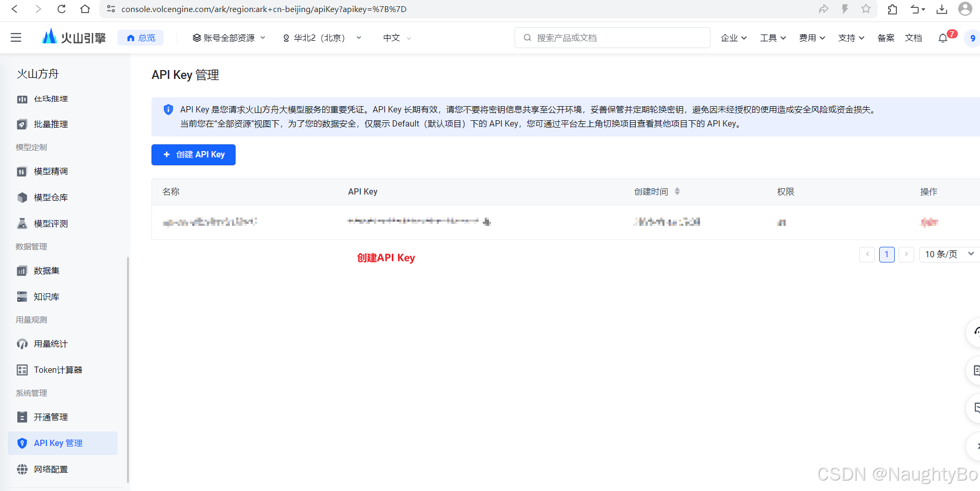Image resolution: width=980 pixels, height=491 pixels.
Task: Select page 1 in pagination
Action: coord(887,254)
